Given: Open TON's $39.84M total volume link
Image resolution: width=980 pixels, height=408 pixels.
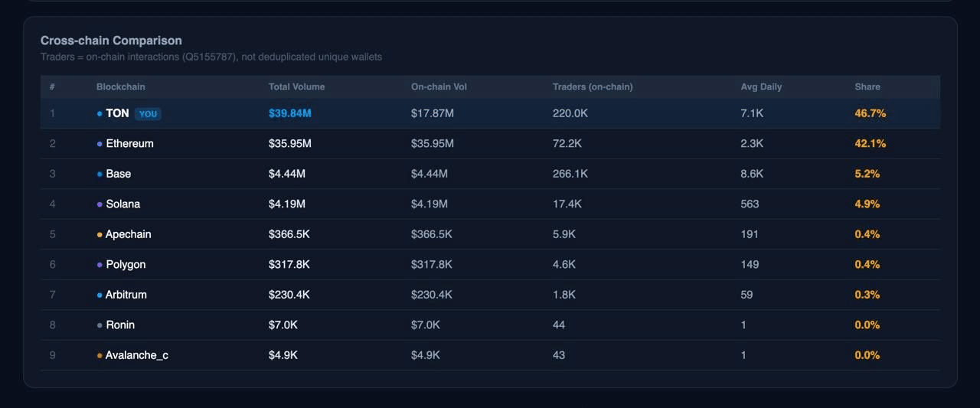Looking at the screenshot, I should pyautogui.click(x=289, y=113).
